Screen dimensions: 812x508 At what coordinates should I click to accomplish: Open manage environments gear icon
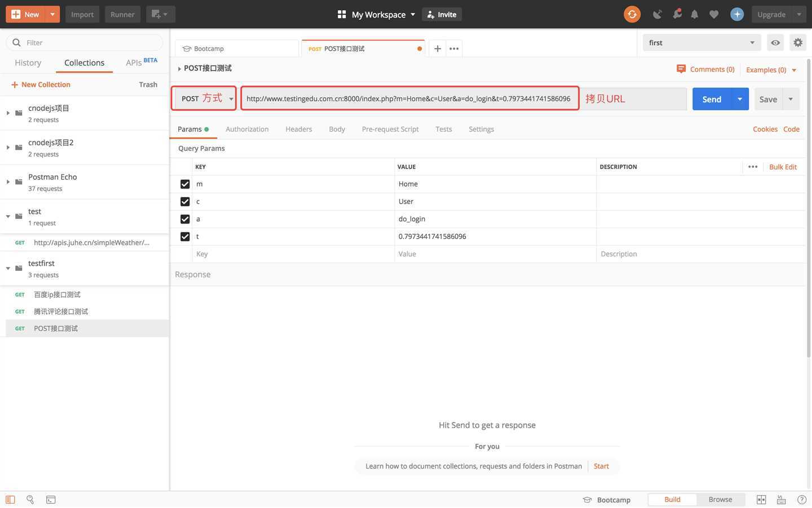pos(797,42)
